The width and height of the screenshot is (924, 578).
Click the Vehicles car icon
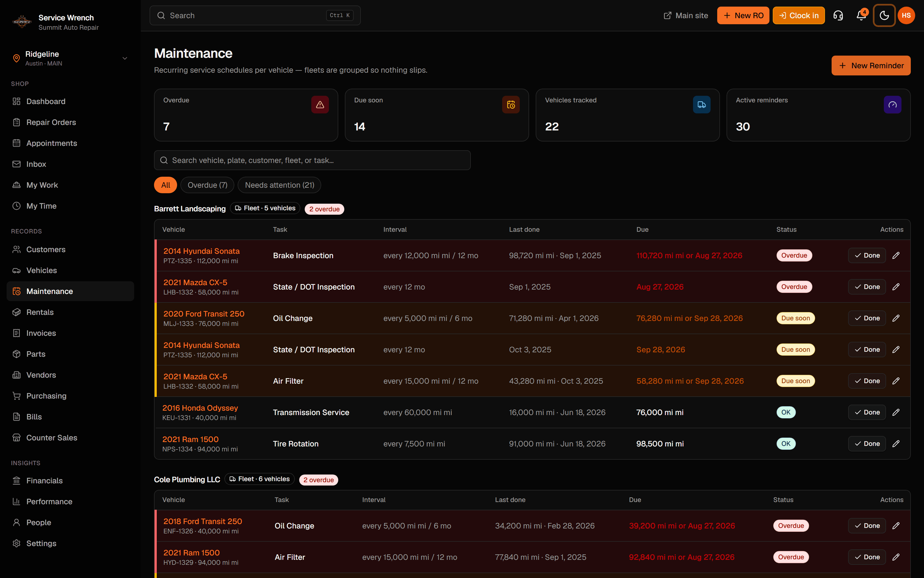click(x=16, y=271)
